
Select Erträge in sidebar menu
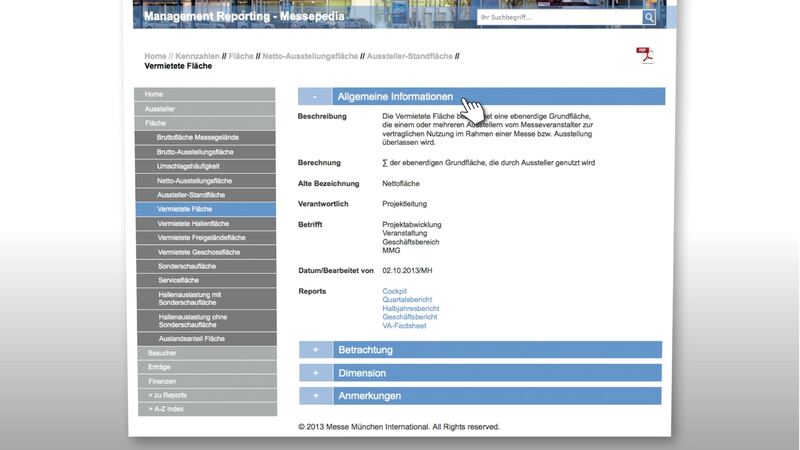coord(207,367)
